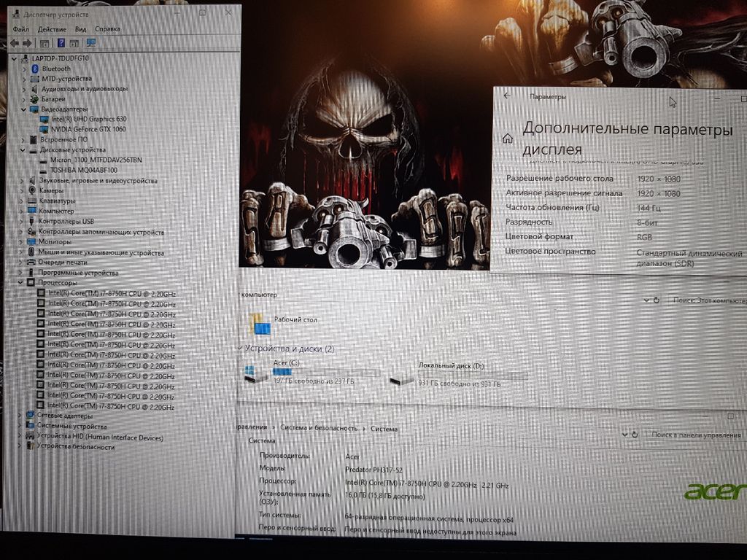This screenshot has width=747, height=560.
Task: Select Звуковые, игровые и видеоустройства icon
Action: click(32, 181)
